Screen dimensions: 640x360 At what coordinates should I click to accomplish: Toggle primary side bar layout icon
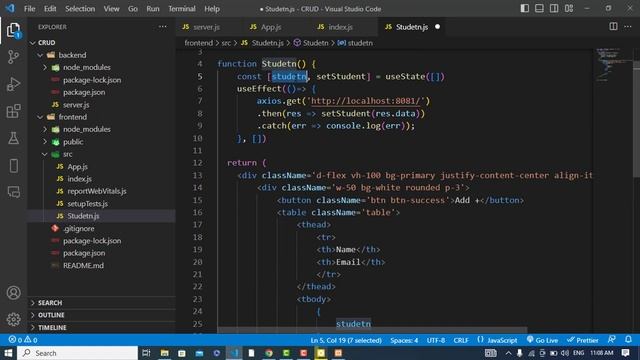(x=524, y=9)
